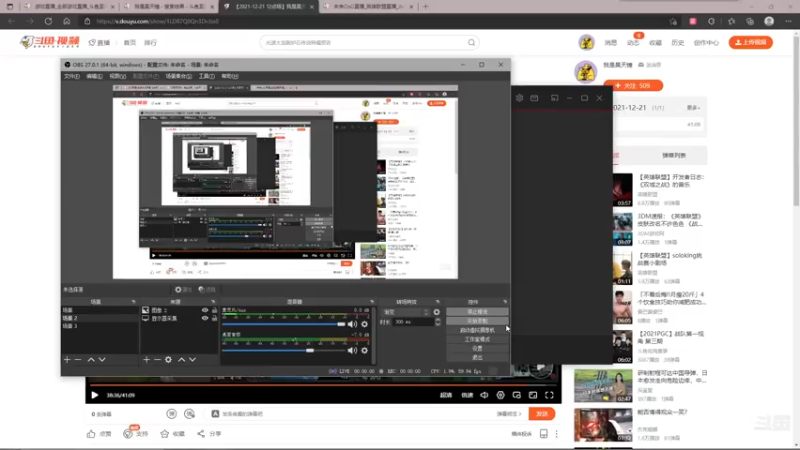Toggle visibility of display capture source
This screenshot has width=800, height=450.
(205, 318)
